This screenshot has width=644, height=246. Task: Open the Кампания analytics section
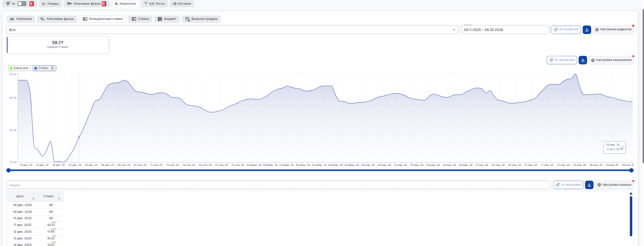click(21, 19)
